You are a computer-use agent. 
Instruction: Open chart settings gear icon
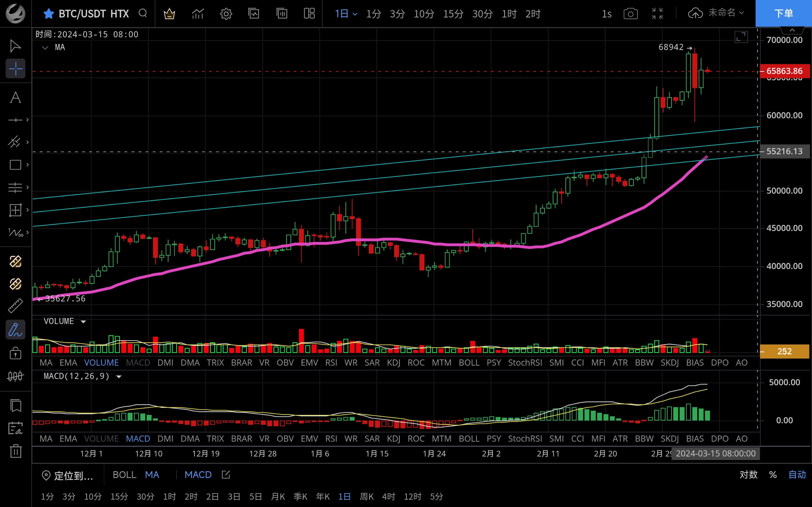coord(226,14)
